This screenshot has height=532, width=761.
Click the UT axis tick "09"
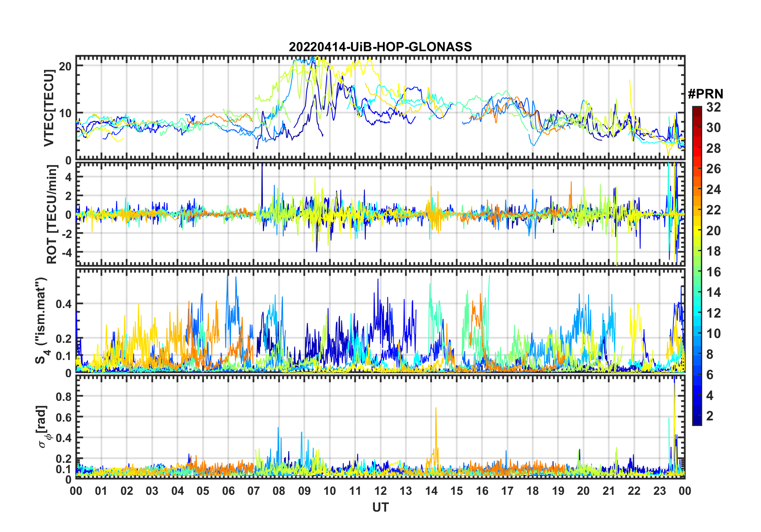(304, 491)
